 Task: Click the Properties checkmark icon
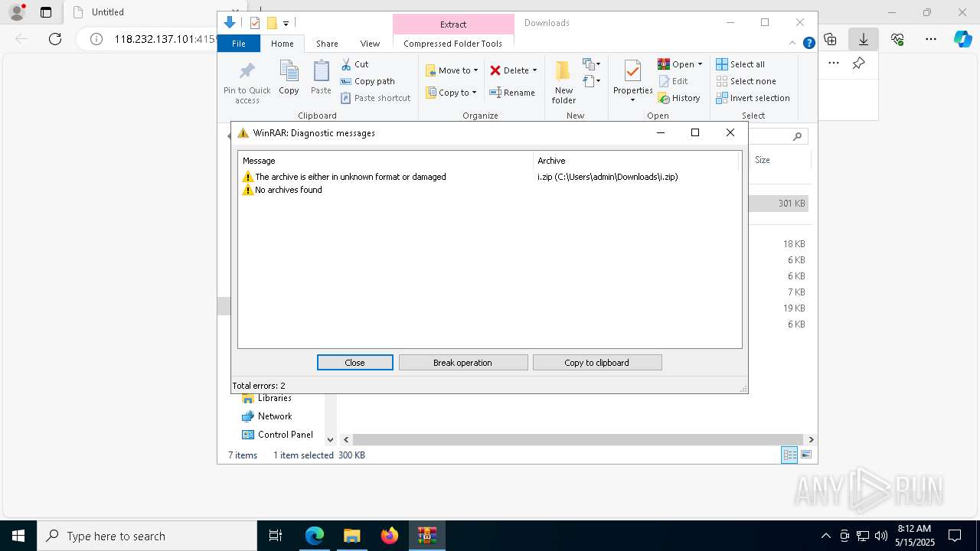pos(632,71)
